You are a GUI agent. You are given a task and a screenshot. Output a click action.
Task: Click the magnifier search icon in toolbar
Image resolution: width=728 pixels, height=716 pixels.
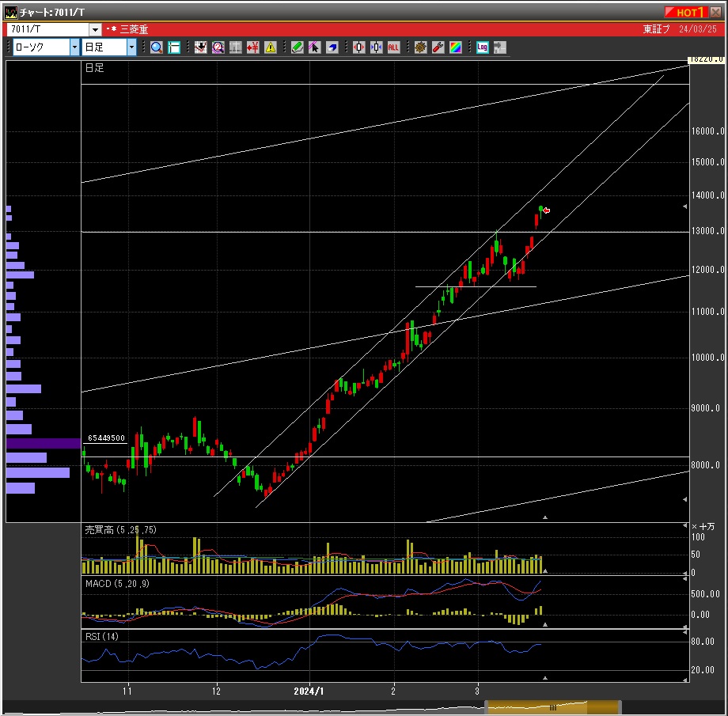(x=157, y=47)
